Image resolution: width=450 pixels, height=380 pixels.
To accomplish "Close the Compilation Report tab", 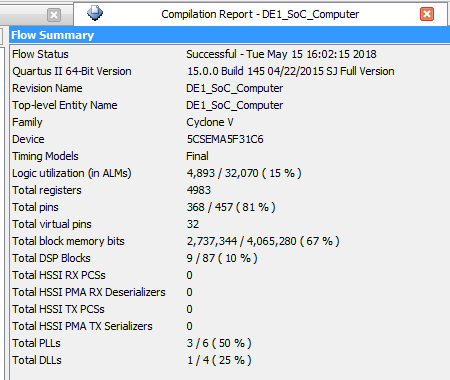I will (x=427, y=14).
